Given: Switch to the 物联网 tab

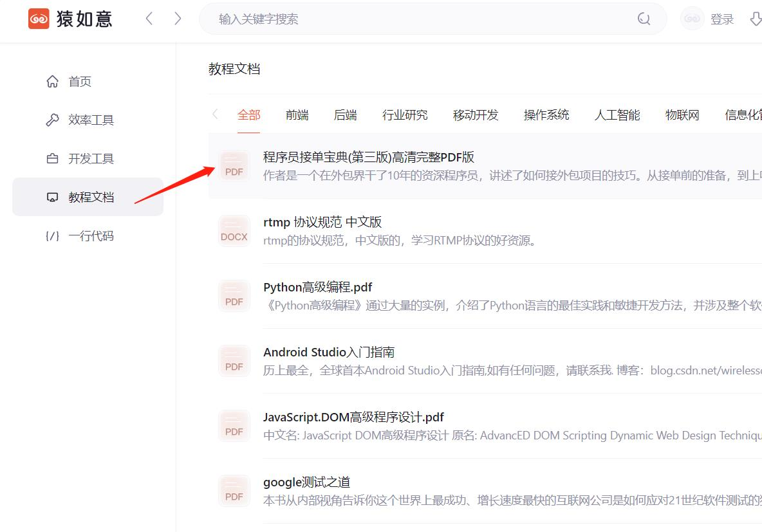Looking at the screenshot, I should tap(682, 115).
